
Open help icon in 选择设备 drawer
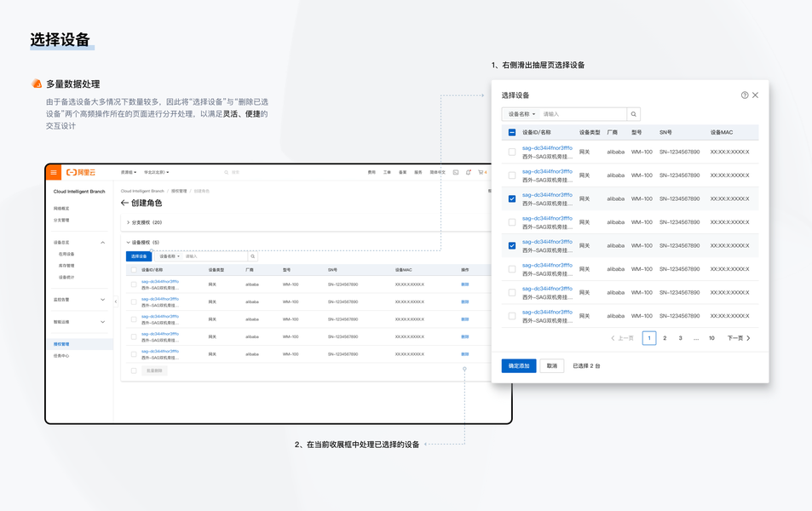(745, 95)
